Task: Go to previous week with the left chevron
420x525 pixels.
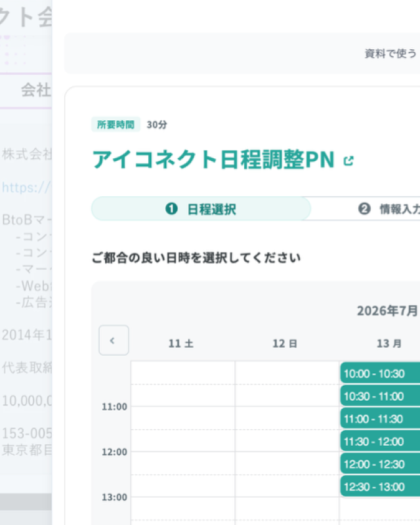Action: tap(114, 340)
